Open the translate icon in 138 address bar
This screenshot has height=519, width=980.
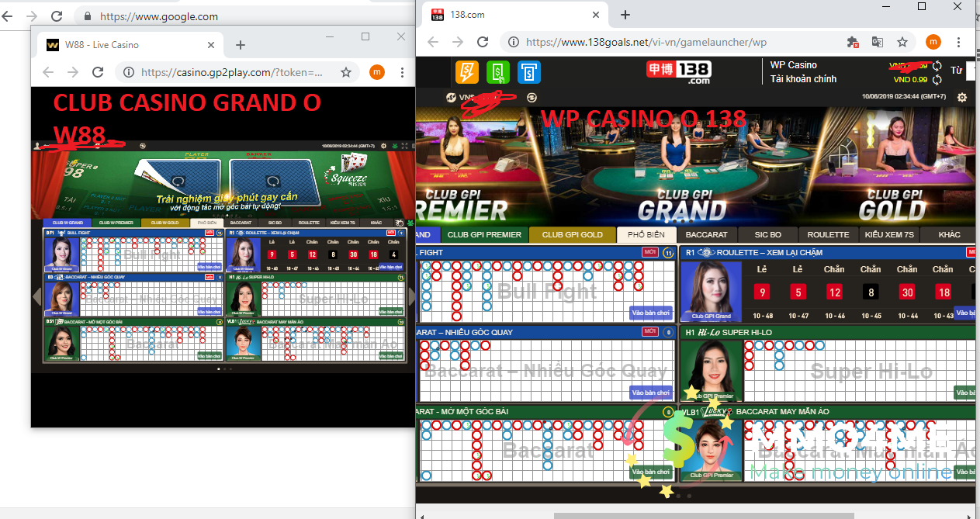coord(878,42)
